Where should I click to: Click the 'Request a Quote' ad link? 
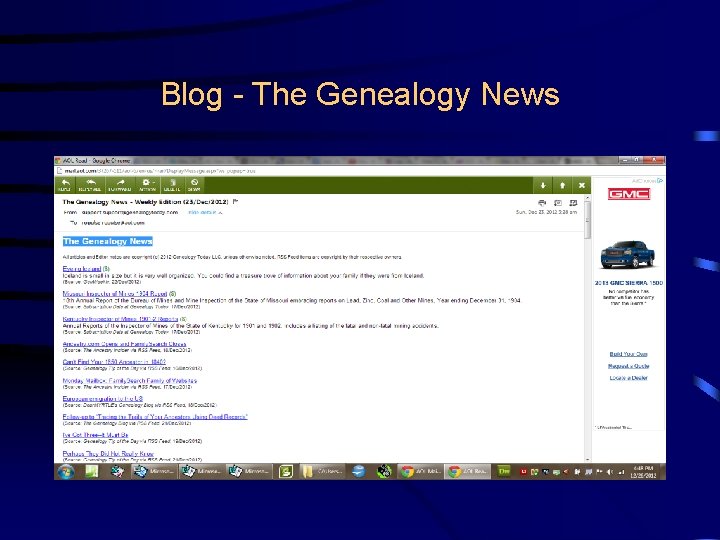tap(629, 366)
